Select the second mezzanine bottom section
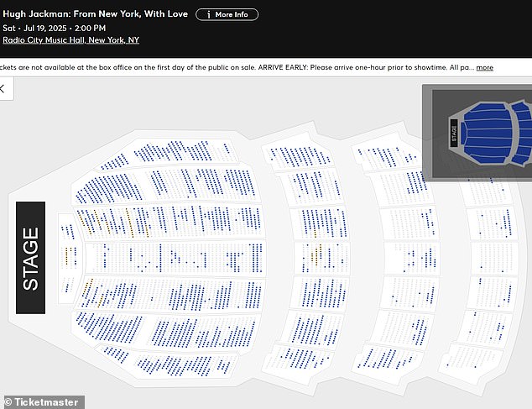Screen dimensions: 532x409 pos(387,360)
